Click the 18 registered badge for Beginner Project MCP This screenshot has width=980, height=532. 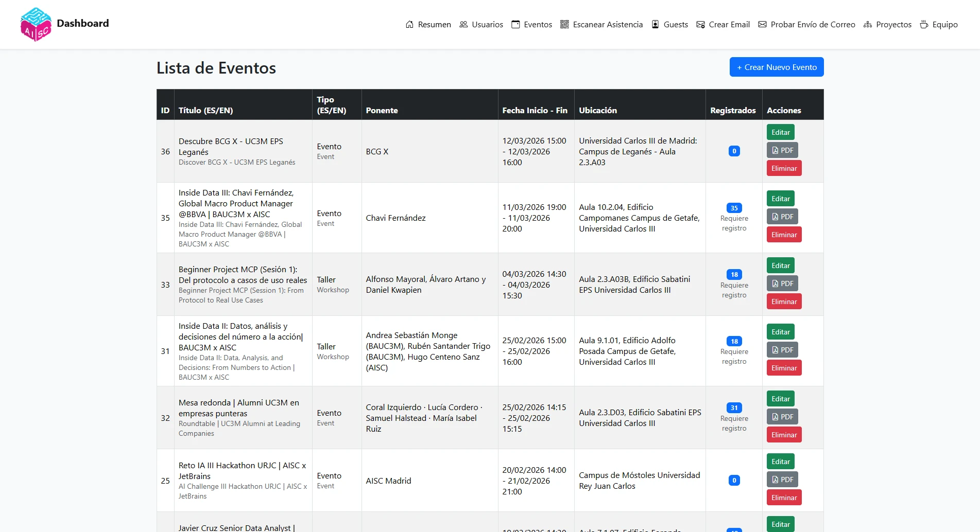734,275
